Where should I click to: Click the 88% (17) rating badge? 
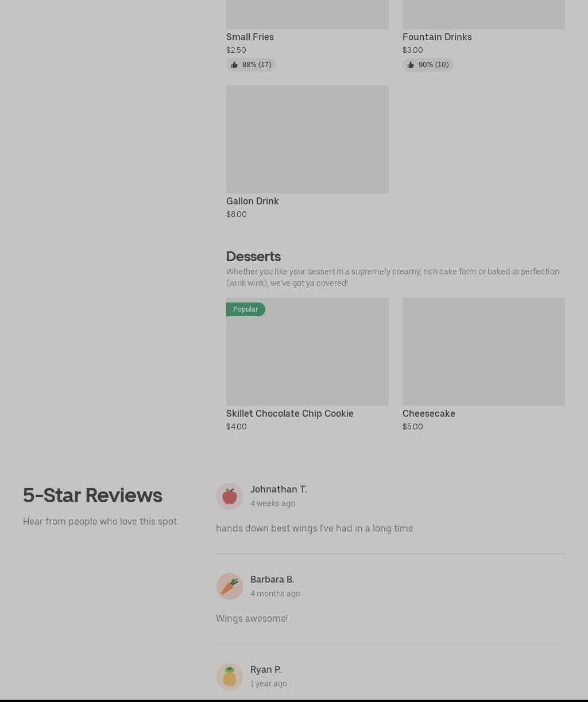pyautogui.click(x=251, y=65)
